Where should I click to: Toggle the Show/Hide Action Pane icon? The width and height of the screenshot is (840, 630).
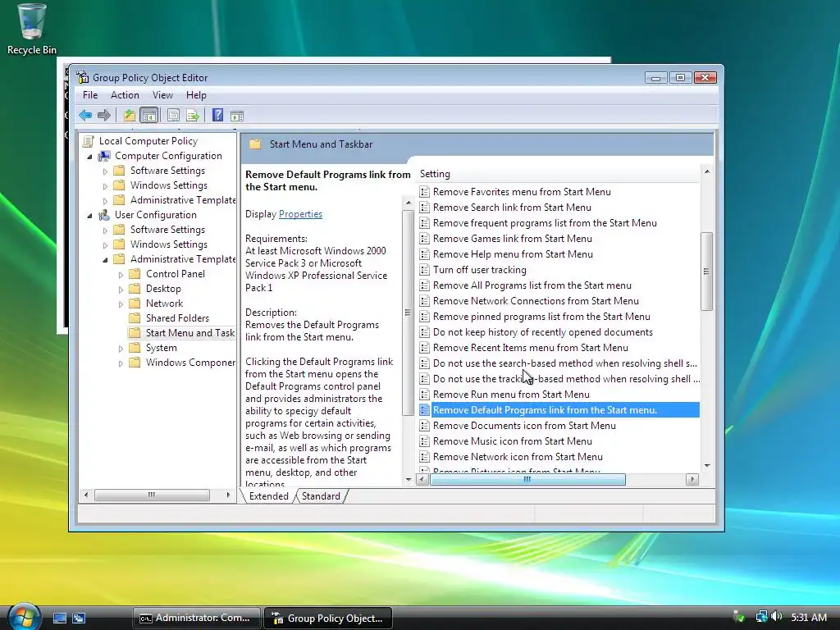237,116
